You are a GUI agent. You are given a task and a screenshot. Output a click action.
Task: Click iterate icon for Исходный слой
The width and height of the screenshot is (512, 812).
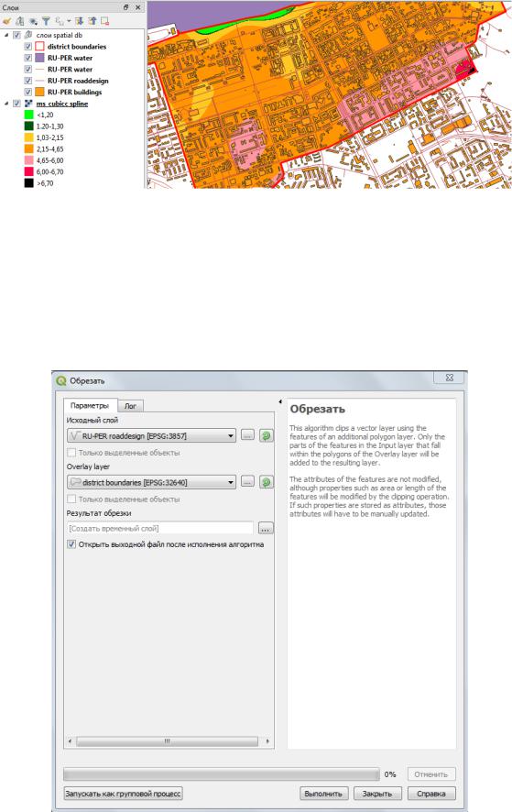pyautogui.click(x=267, y=436)
